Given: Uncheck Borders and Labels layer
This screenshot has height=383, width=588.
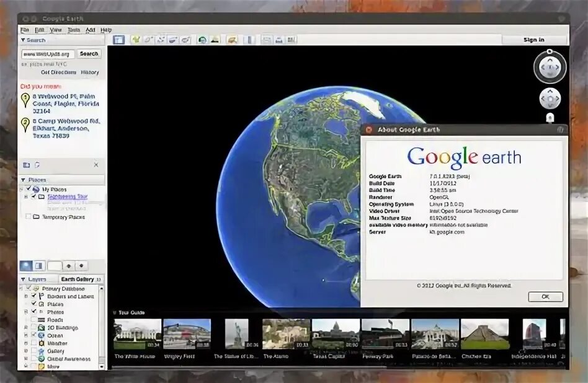Looking at the screenshot, I should pyautogui.click(x=33, y=296).
